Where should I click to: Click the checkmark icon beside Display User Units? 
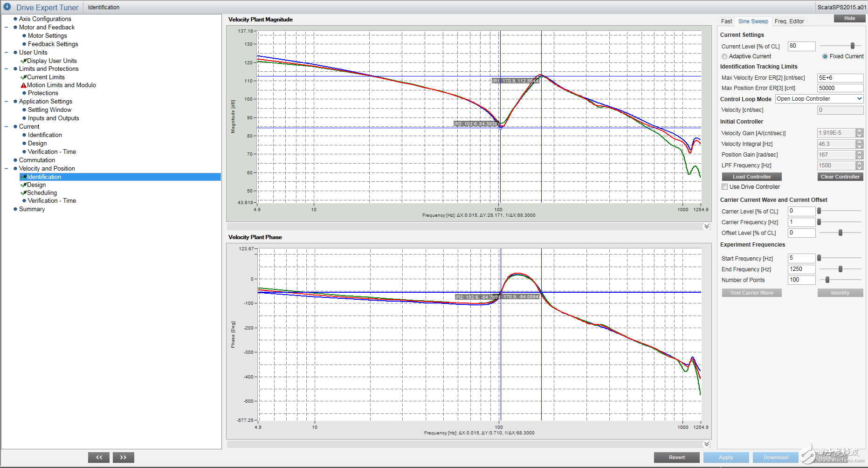tap(23, 61)
